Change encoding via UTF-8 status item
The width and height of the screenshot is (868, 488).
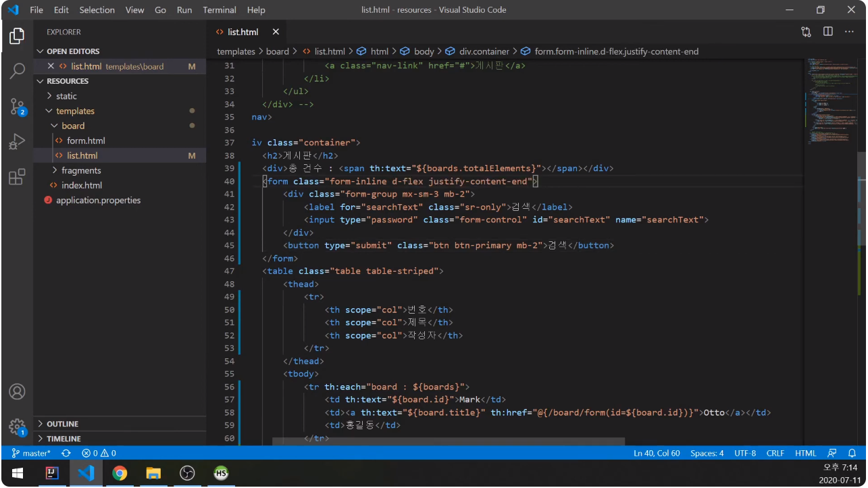pyautogui.click(x=745, y=453)
